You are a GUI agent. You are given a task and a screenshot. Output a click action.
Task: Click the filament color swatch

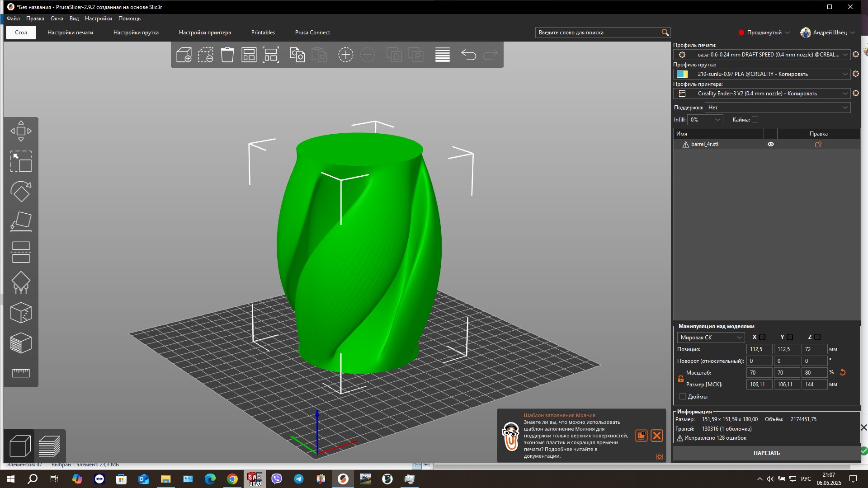click(682, 74)
